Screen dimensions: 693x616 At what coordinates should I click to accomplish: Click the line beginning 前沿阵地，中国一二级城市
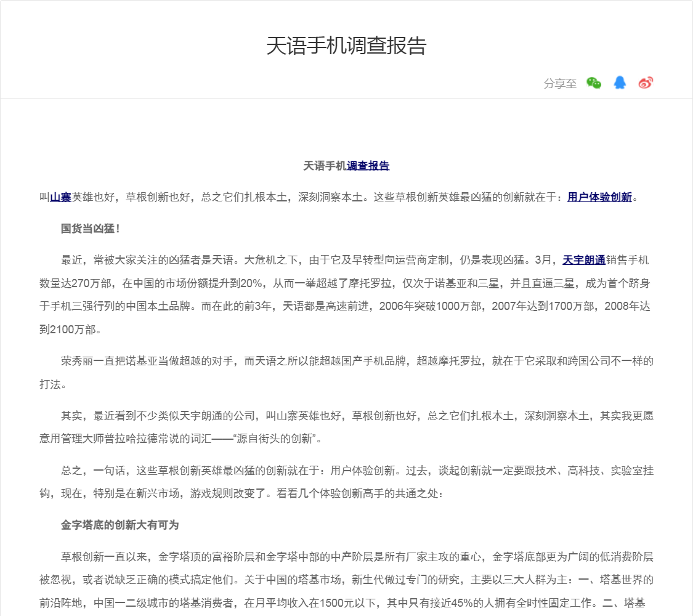[342, 602]
